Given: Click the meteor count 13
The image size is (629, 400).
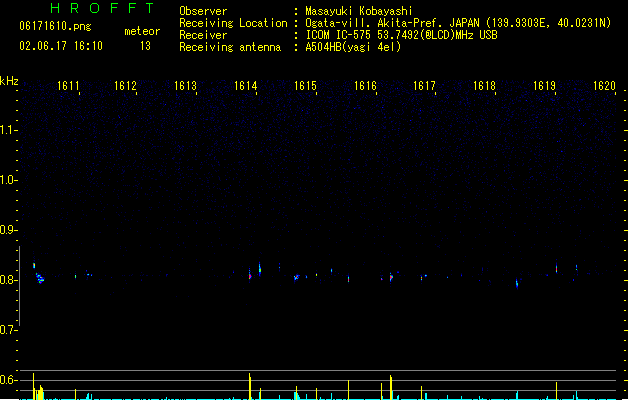Looking at the screenshot, I should [145, 46].
